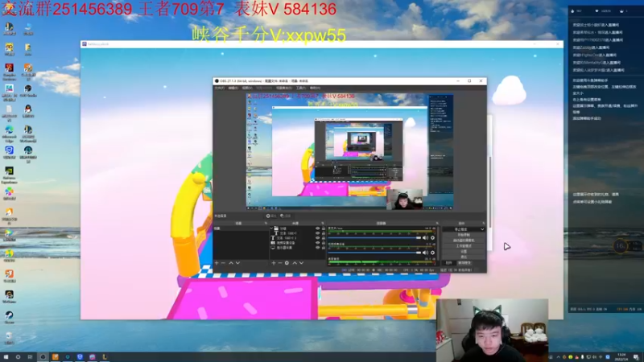The width and height of the screenshot is (644, 362).
Task: Open the Microsoft Edge desktop shortcut
Action: click(9, 133)
